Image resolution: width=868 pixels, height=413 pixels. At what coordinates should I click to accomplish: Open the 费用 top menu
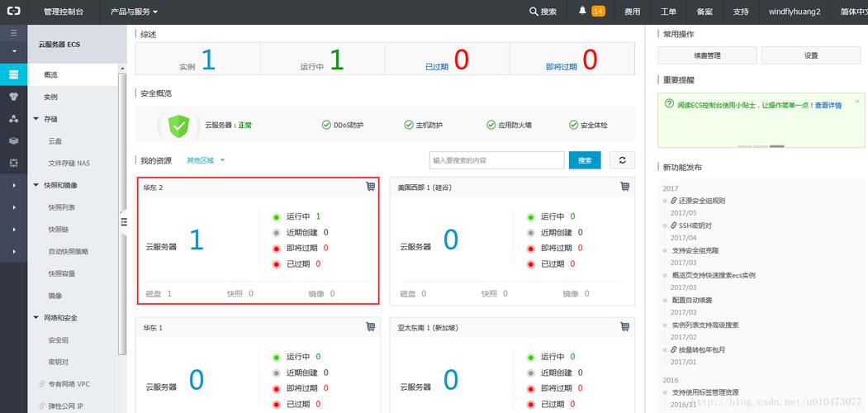click(632, 12)
